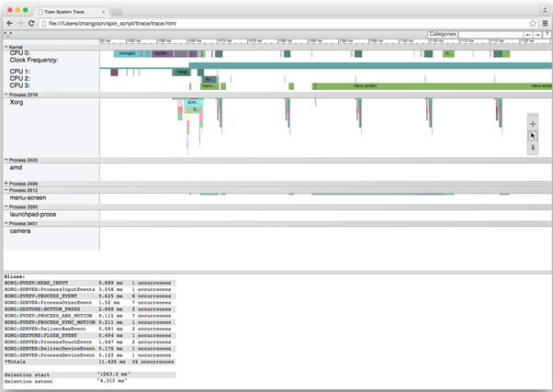The height and width of the screenshot is (392, 553).
Task: Select the Xorg track label
Action: (x=17, y=103)
